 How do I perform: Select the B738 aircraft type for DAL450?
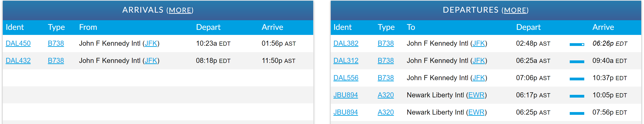tap(56, 43)
